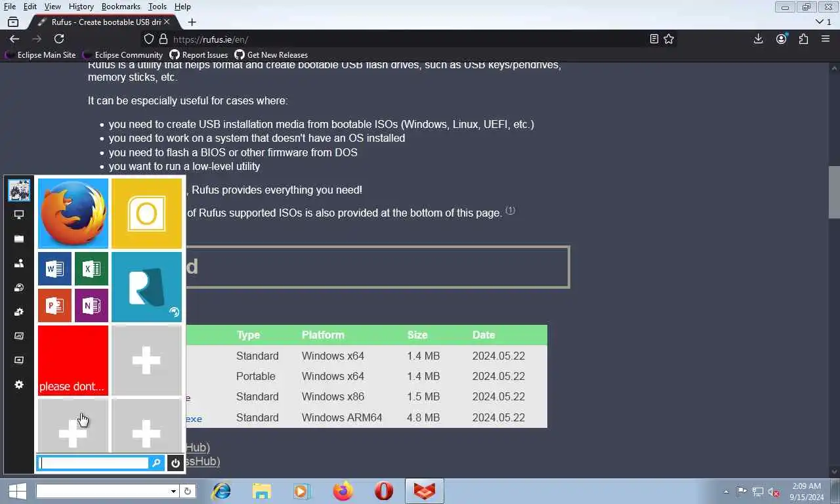Click the taskbar address refresh button
Image resolution: width=840 pixels, height=504 pixels.
point(188,491)
